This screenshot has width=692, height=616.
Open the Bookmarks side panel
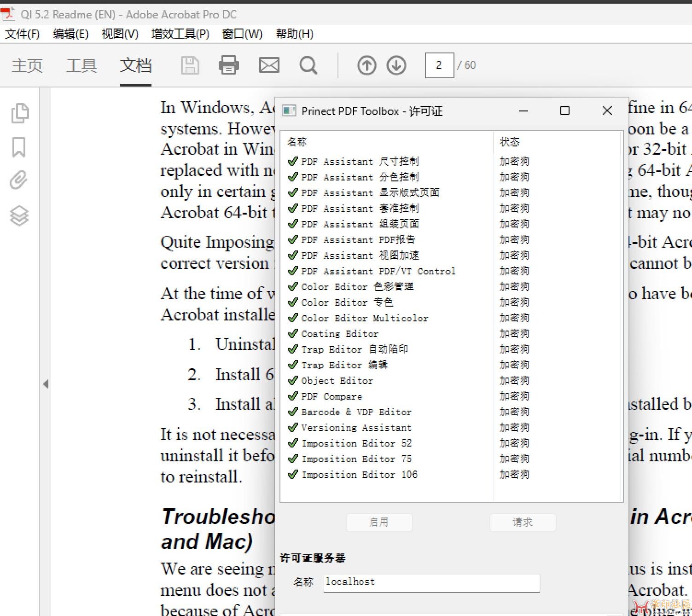click(19, 147)
